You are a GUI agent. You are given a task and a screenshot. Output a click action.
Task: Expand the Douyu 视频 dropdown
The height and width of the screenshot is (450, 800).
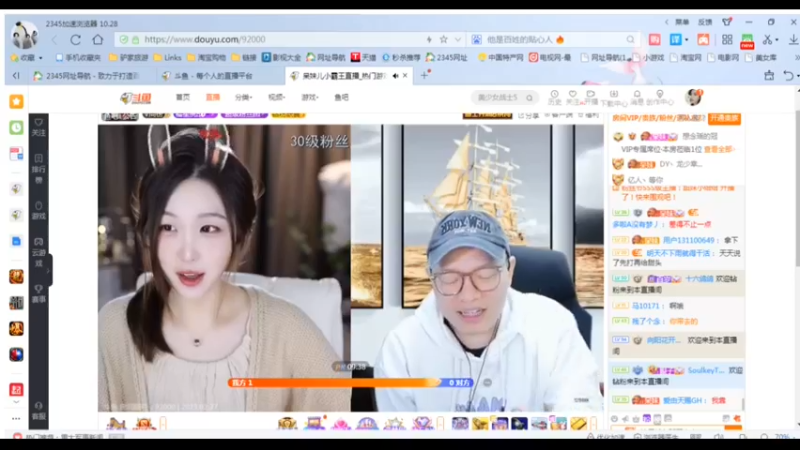(277, 97)
